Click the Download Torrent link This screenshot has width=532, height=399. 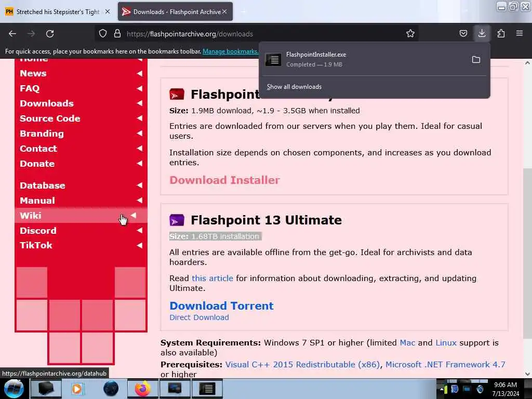pyautogui.click(x=221, y=305)
